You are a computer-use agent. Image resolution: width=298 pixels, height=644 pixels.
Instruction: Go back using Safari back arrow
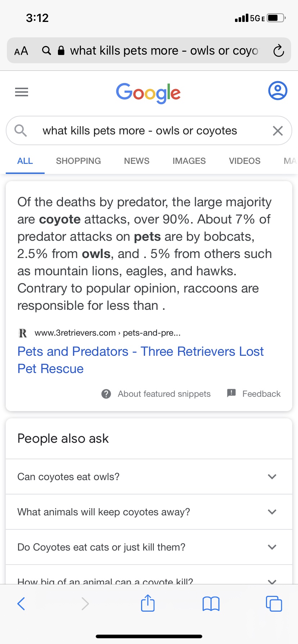click(21, 603)
